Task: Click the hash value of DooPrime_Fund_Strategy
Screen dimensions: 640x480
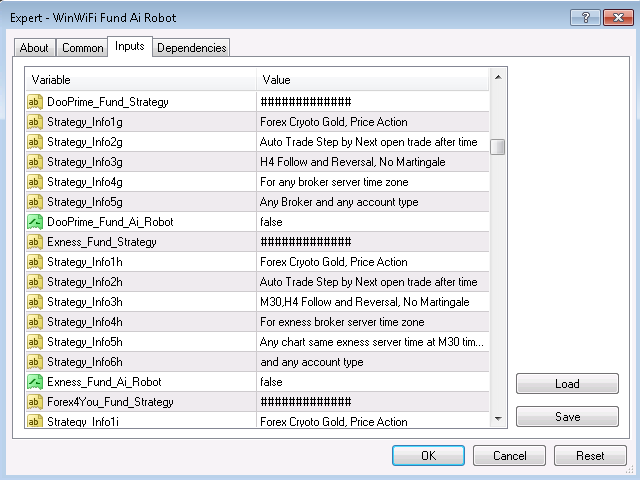Action: [306, 102]
